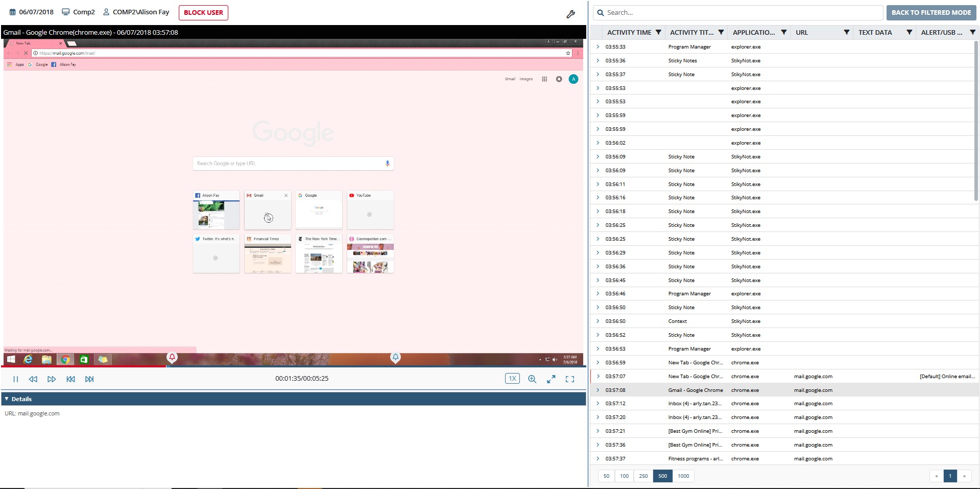
Task: Open Text Data column filter
Action: pos(910,32)
